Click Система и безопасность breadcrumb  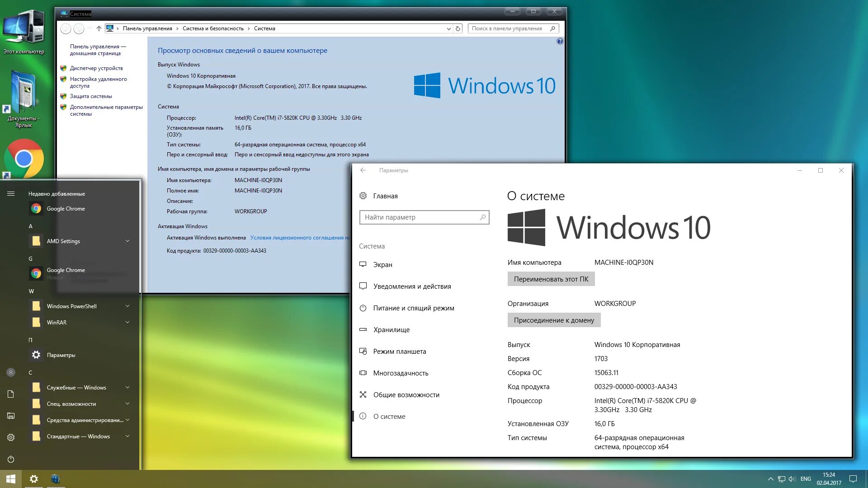[x=213, y=28]
